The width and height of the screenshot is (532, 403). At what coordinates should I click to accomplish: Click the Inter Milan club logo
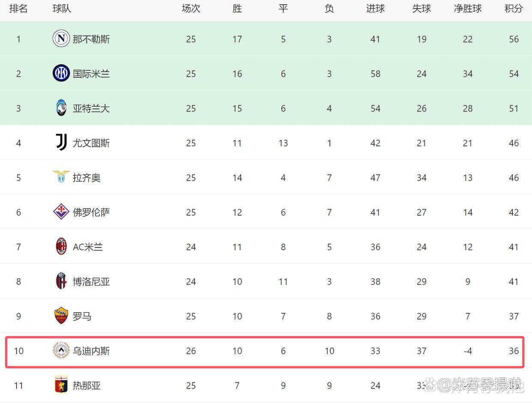(61, 73)
